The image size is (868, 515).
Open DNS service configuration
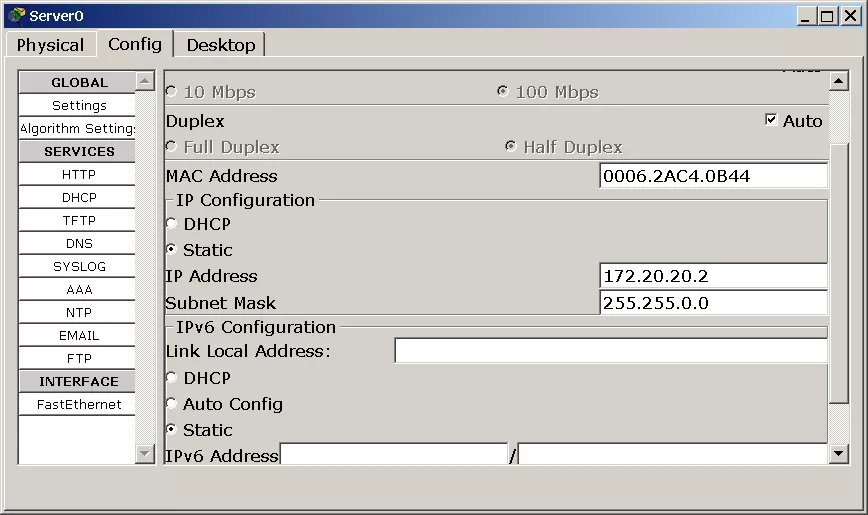point(77,243)
